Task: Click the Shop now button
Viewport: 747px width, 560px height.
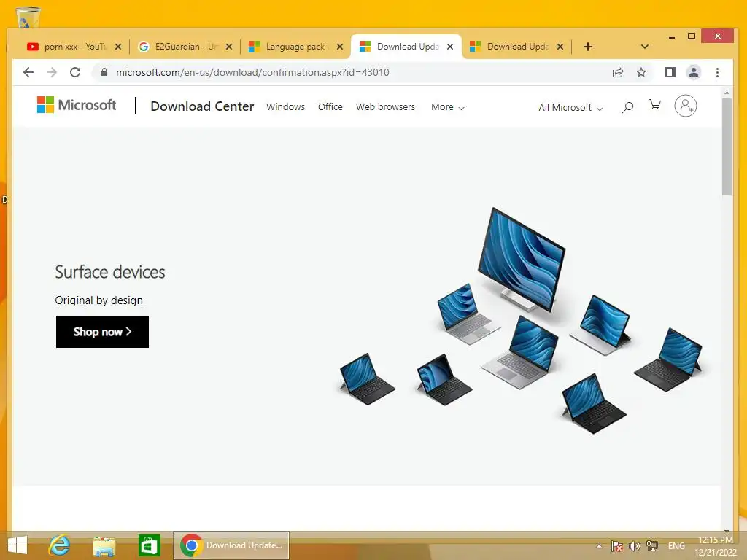Action: pos(102,332)
